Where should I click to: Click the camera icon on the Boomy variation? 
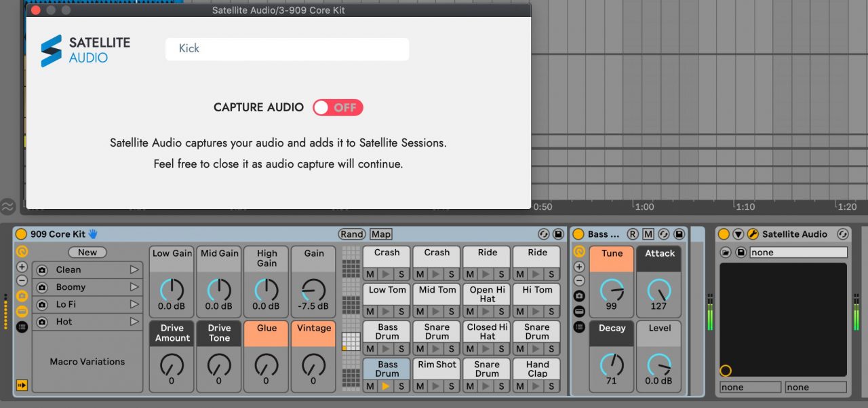pos(42,287)
